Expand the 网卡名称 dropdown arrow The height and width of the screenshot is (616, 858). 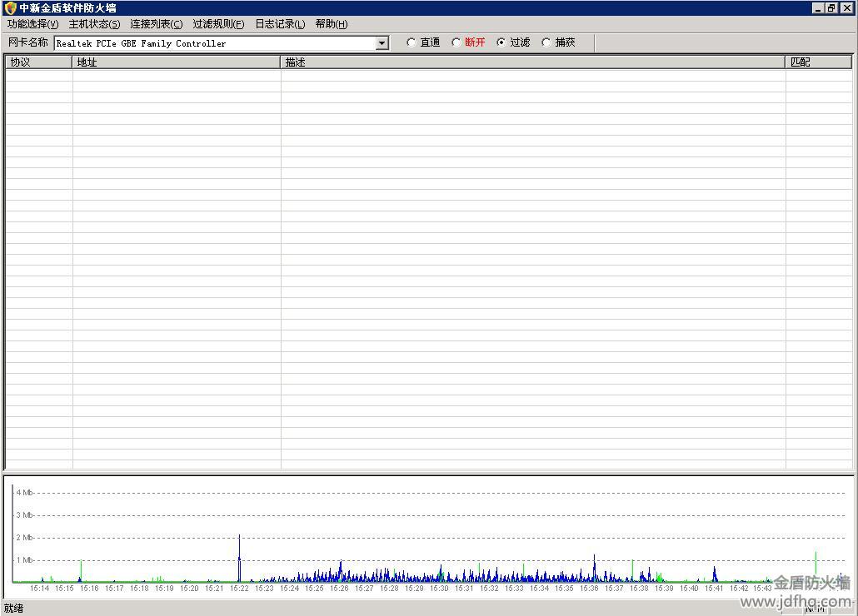tap(382, 43)
